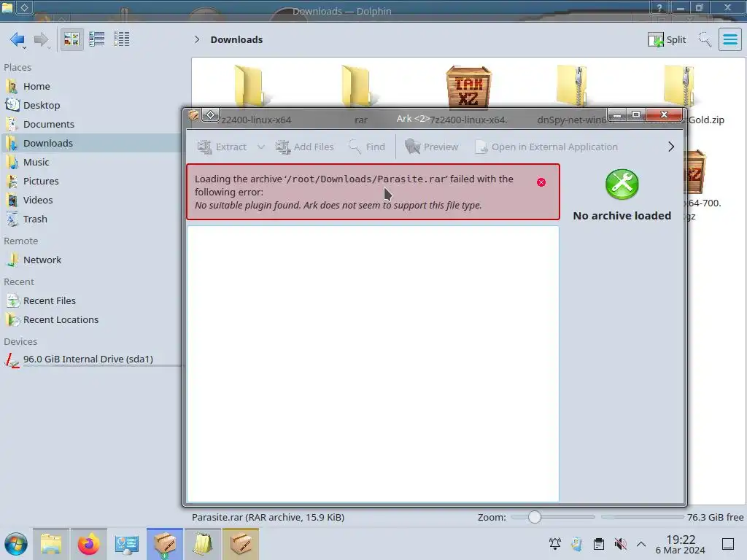This screenshot has width=747, height=560.
Task: Click Dolphin titlebar help question button
Action: tap(659, 7)
